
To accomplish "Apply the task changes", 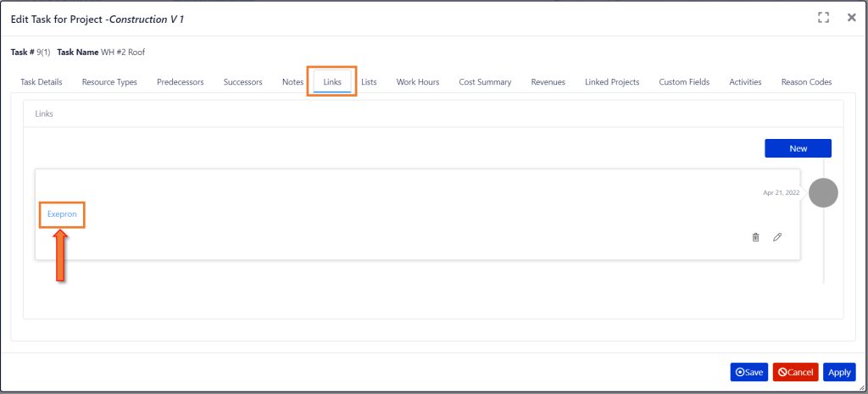I will point(839,373).
